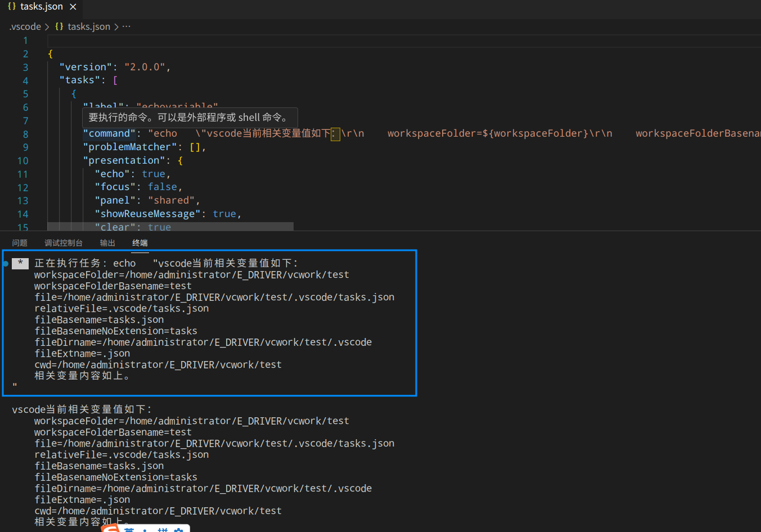The width and height of the screenshot is (761, 532).
Task: Click line number 9 in the gutter
Action: coord(25,147)
